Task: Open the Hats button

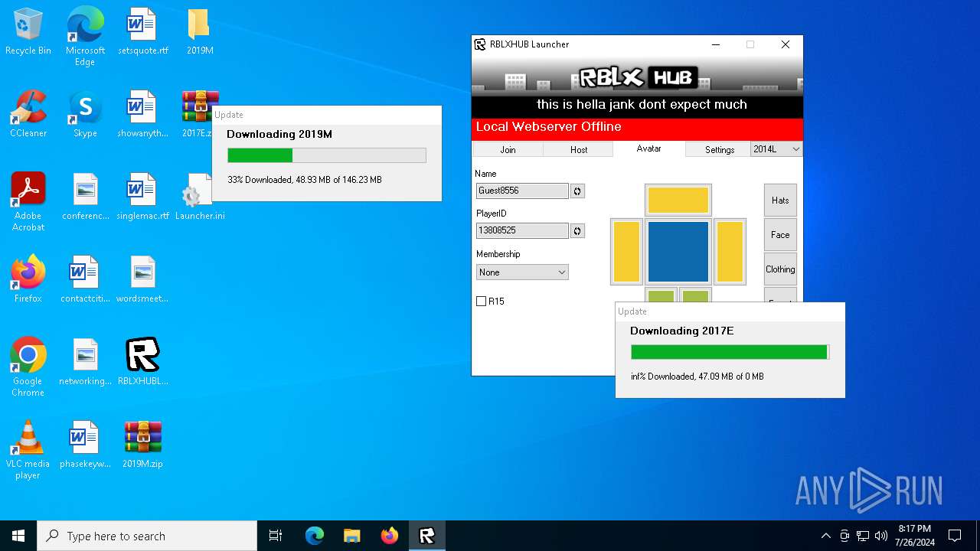Action: (780, 201)
